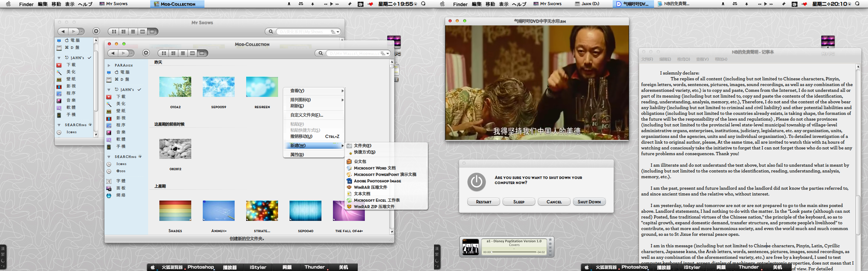Collapse JAHN's group in My Shows sidebar
The width and height of the screenshot is (868, 271).
(x=59, y=58)
